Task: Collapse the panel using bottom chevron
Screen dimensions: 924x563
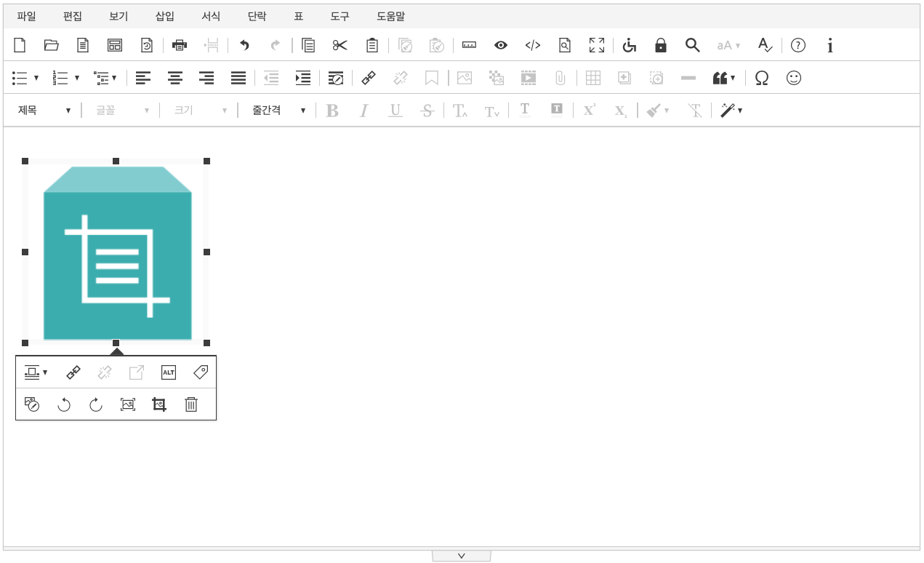Action: (x=462, y=556)
